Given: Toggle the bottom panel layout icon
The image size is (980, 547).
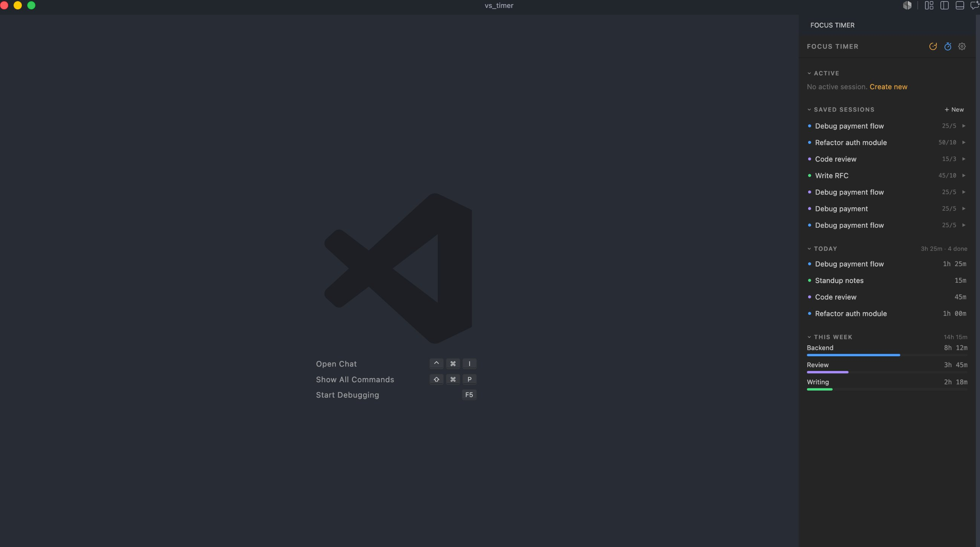Looking at the screenshot, I should coord(959,5).
